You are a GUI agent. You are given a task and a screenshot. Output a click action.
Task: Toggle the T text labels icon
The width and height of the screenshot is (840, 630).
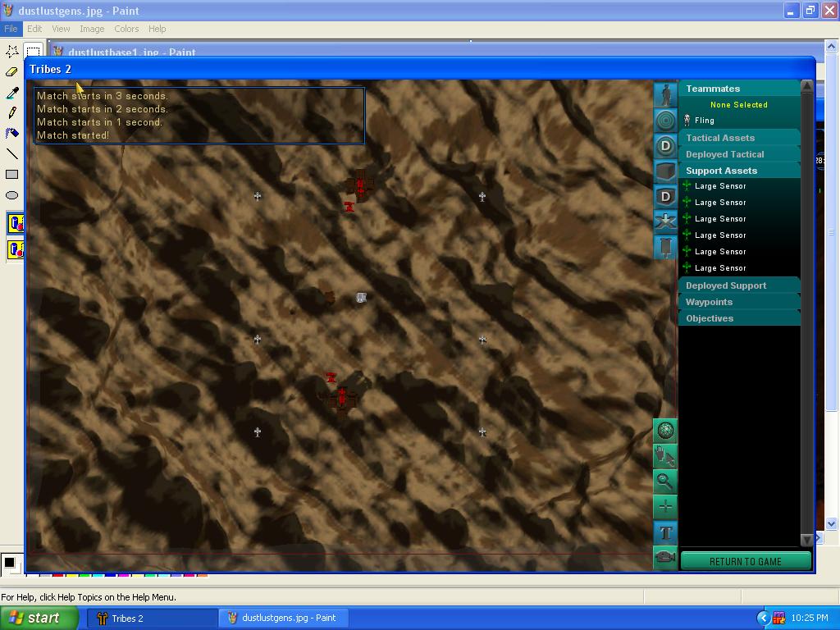point(665,532)
